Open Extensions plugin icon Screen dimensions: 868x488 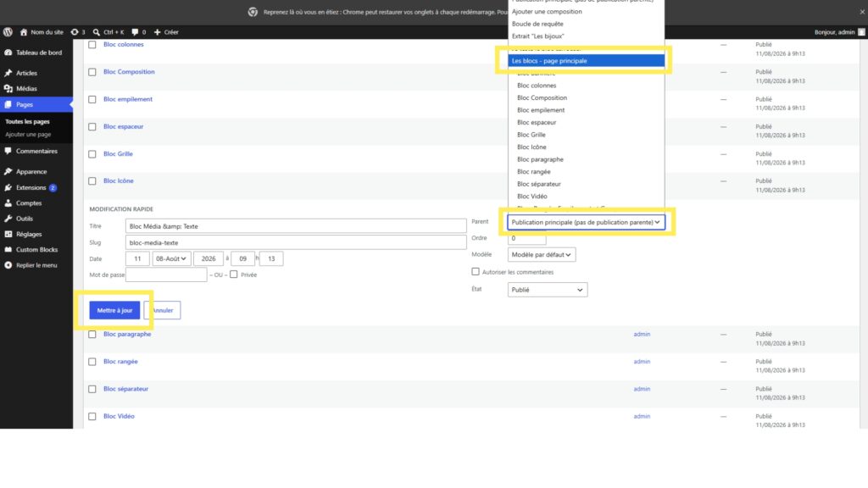tap(8, 187)
